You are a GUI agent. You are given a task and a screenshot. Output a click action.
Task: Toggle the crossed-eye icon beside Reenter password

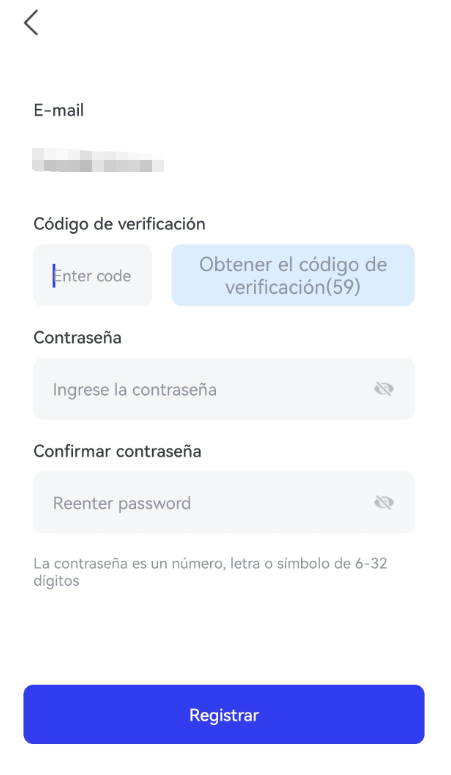coord(384,503)
